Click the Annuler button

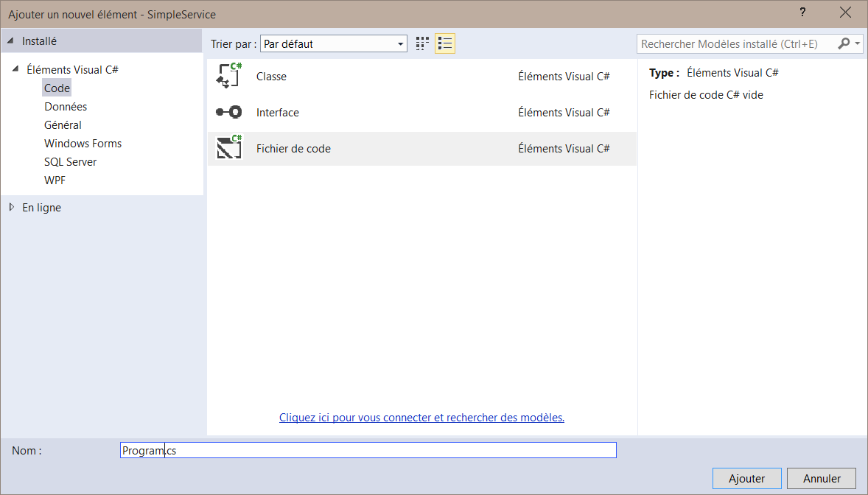pyautogui.click(x=821, y=479)
